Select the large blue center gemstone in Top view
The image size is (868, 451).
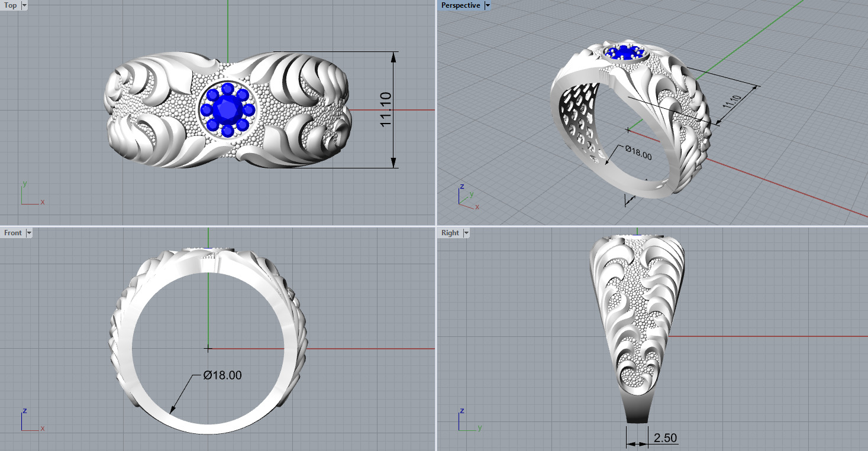click(227, 110)
